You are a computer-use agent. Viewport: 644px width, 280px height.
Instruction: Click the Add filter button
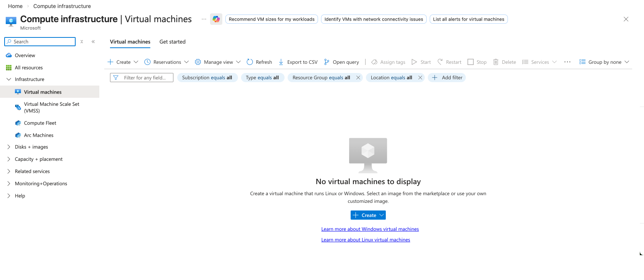tap(447, 78)
